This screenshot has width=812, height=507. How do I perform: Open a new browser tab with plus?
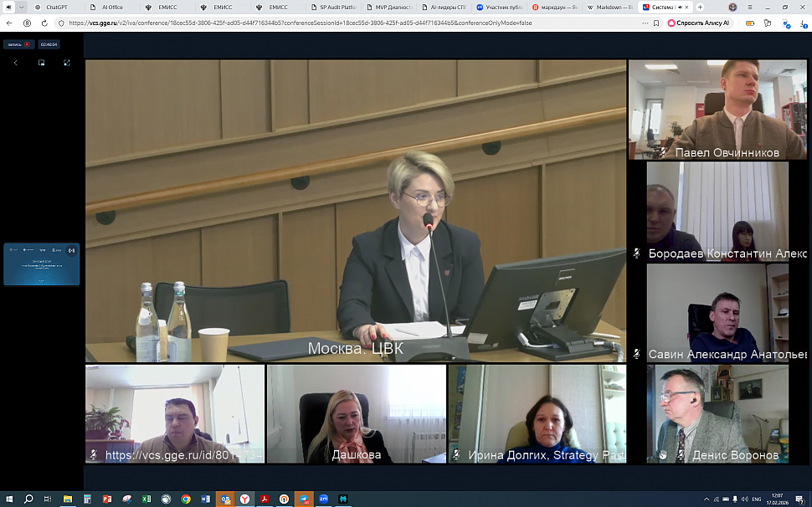pos(701,7)
